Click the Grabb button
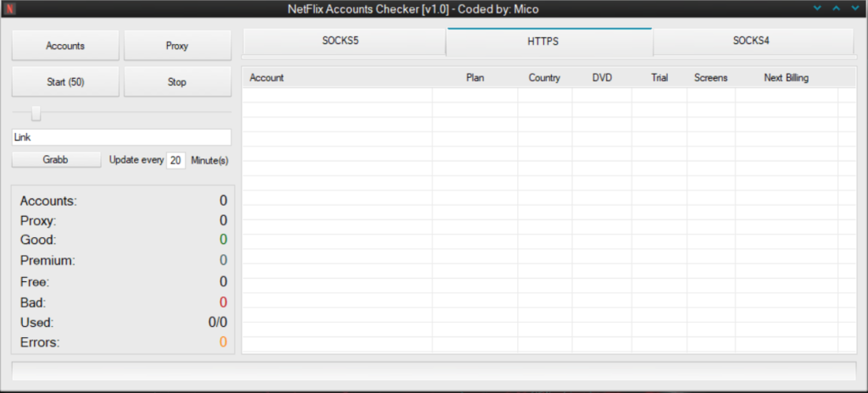 (x=56, y=159)
